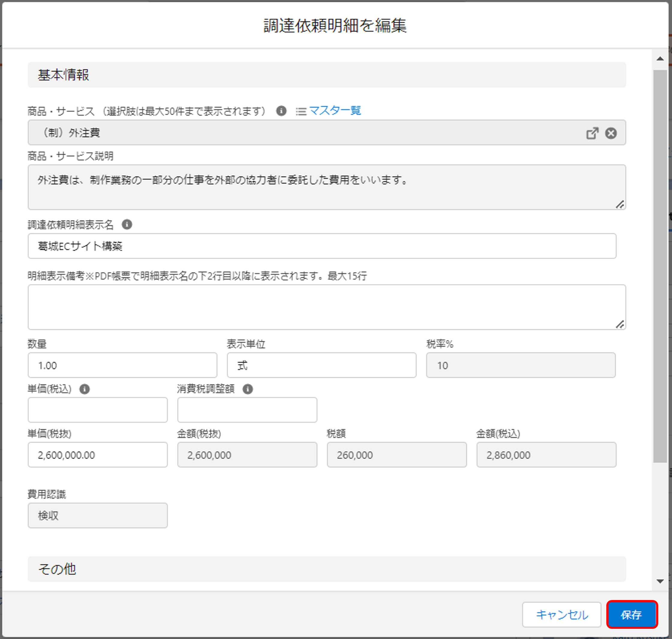Click the 数量 input field
The image size is (672, 639).
[x=122, y=365]
